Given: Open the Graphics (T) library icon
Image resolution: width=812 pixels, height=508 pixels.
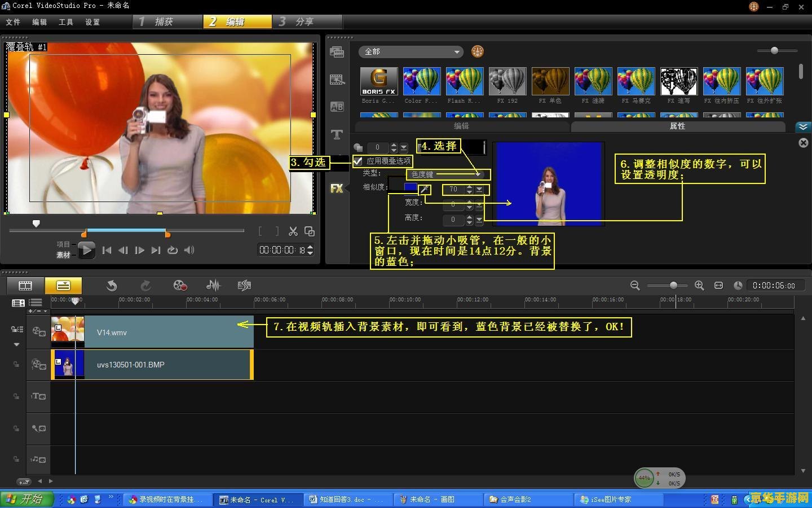Looking at the screenshot, I should [337, 134].
